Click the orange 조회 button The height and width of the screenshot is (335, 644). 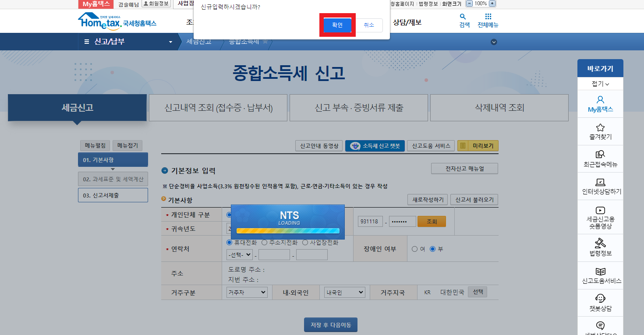[432, 222]
